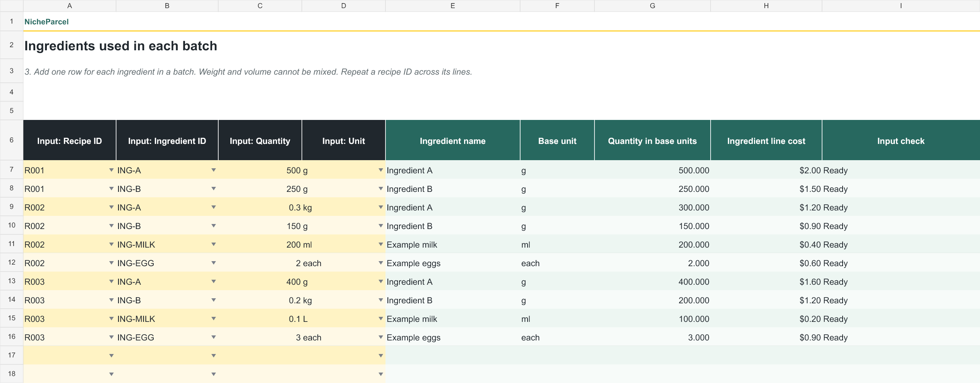Select the 2.000 base quantity cell
The height and width of the screenshot is (383, 980).
653,263
